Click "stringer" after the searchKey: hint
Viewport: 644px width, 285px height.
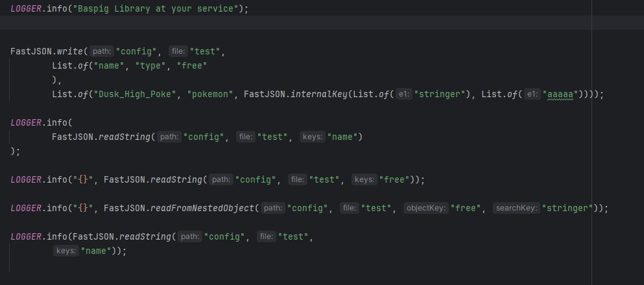pos(567,209)
